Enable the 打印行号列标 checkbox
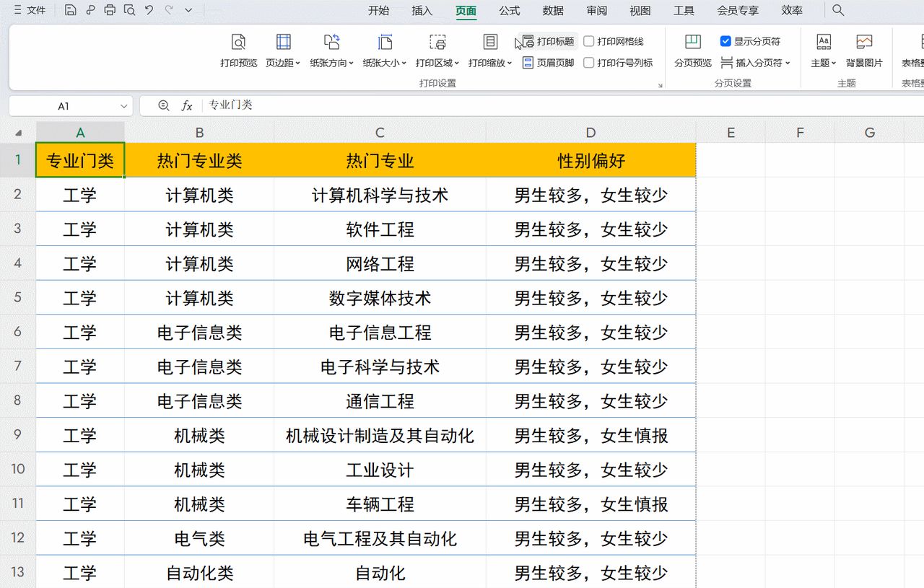The height and width of the screenshot is (588, 924). (589, 63)
